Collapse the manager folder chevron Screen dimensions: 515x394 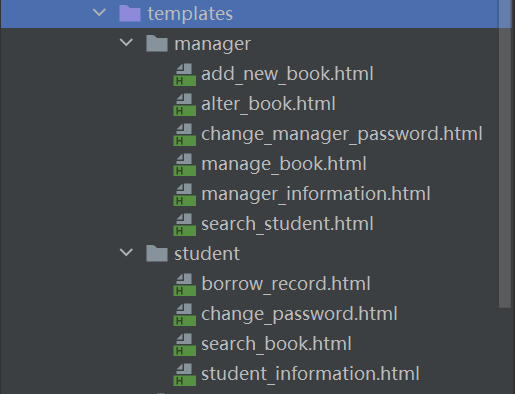(126, 43)
